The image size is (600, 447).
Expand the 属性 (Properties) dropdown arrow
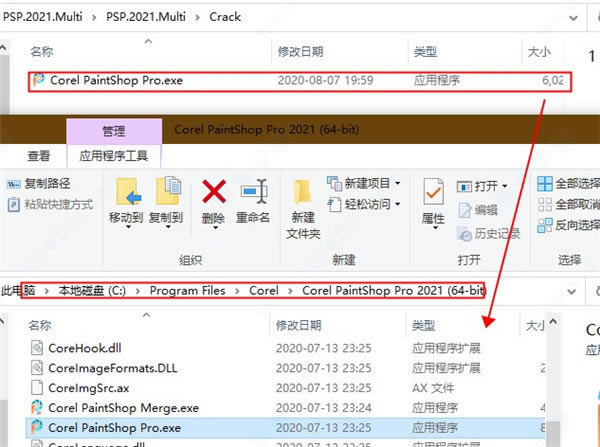pyautogui.click(x=435, y=228)
